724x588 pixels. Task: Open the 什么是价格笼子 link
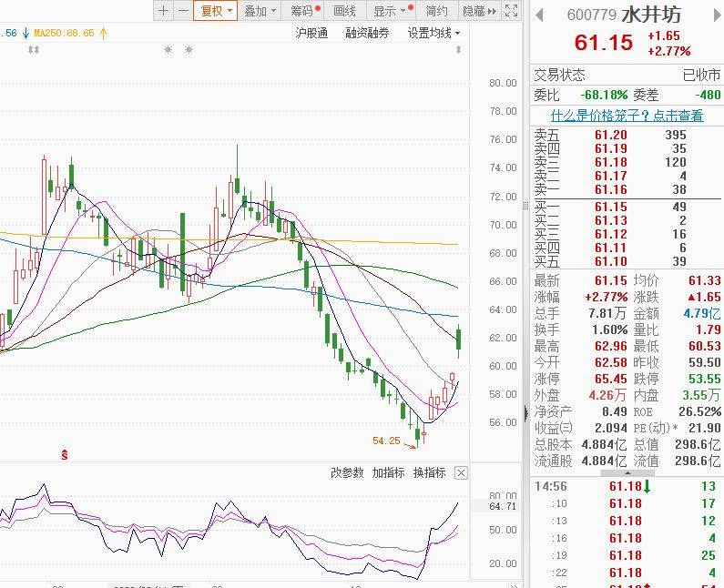point(627,115)
